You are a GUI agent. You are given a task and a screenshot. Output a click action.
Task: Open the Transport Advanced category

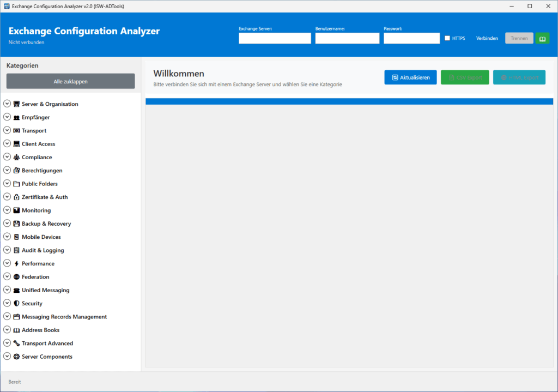point(7,343)
